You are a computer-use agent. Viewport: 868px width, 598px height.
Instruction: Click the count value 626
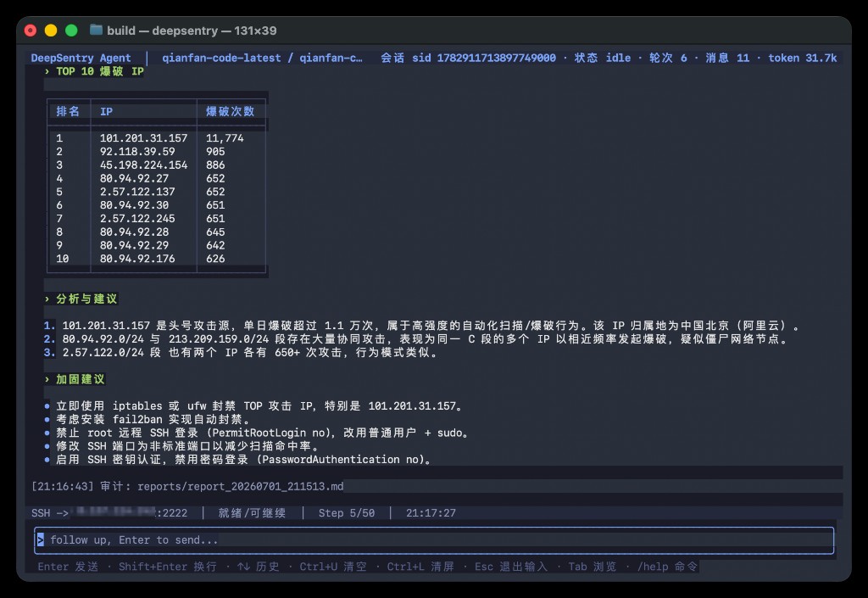(x=215, y=259)
